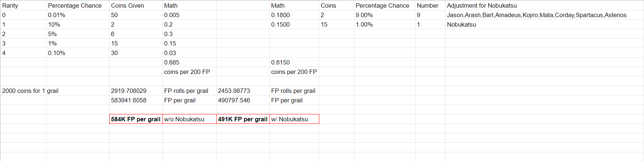Select the cell with total 0.8150
The image size is (644, 161).
click(294, 62)
